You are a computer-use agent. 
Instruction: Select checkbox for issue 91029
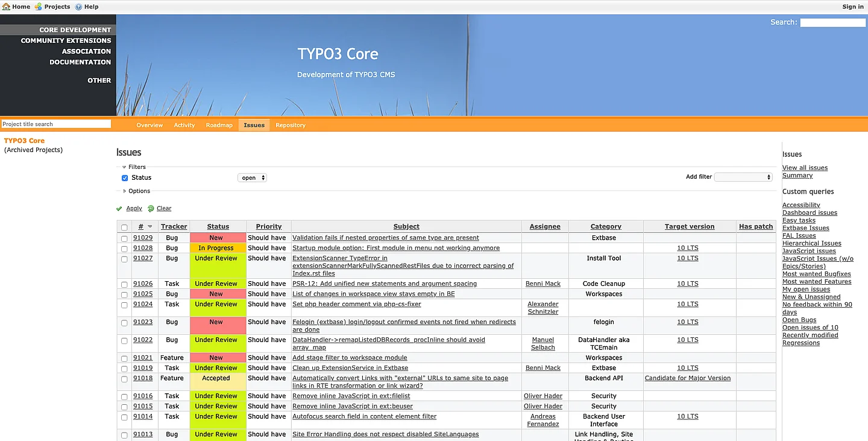click(124, 238)
